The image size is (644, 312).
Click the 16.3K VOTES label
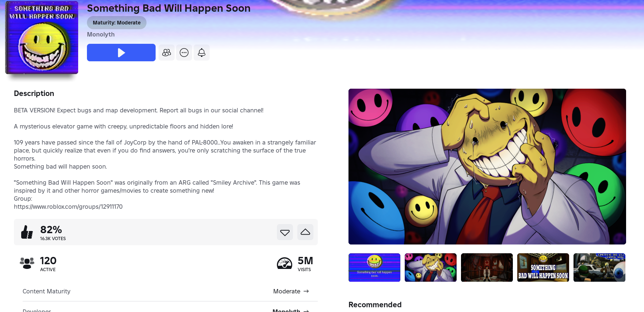(53, 239)
